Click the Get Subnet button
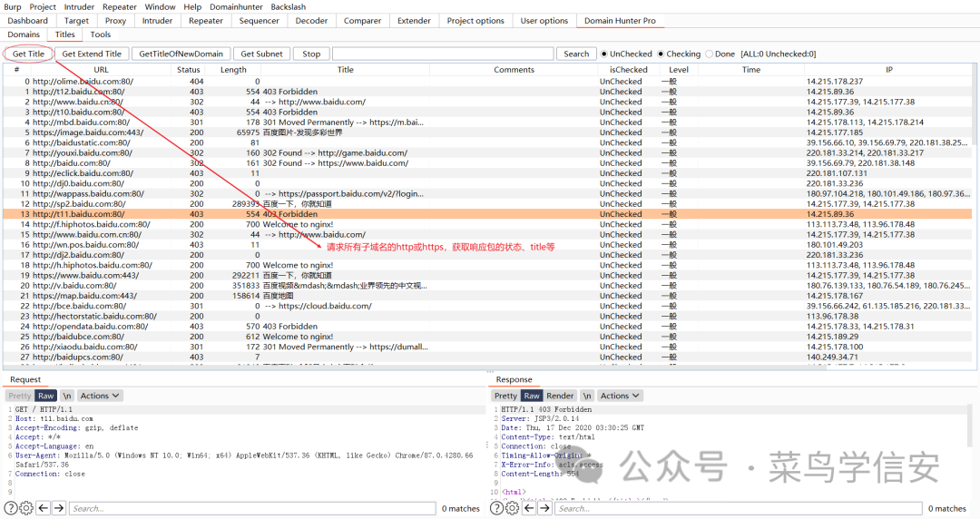 tap(262, 54)
